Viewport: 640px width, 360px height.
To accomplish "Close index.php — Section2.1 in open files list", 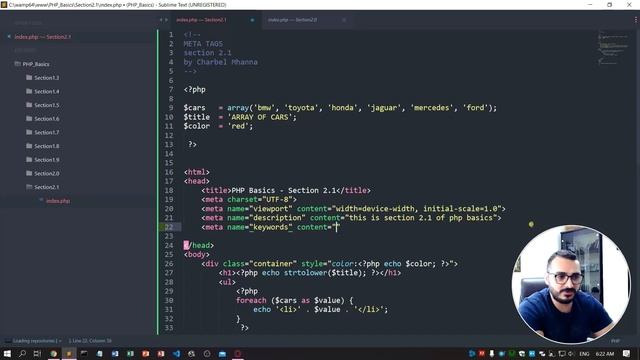I will [9, 37].
